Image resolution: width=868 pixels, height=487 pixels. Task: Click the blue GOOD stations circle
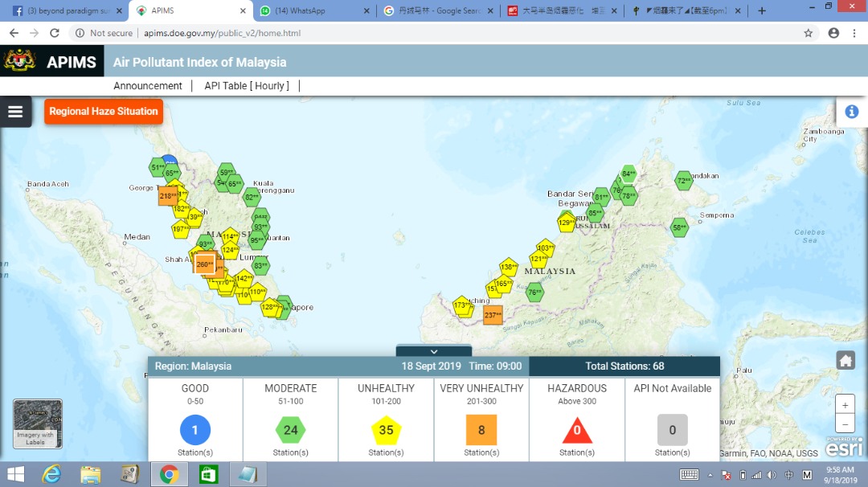pyautogui.click(x=194, y=430)
